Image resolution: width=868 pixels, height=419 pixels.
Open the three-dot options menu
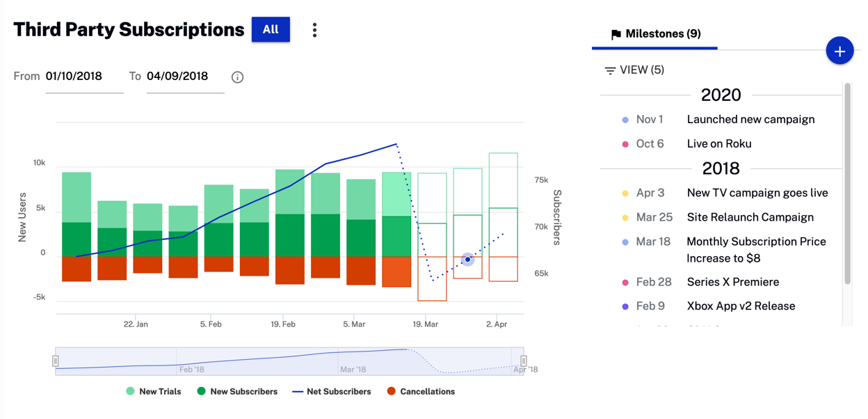pyautogui.click(x=314, y=30)
